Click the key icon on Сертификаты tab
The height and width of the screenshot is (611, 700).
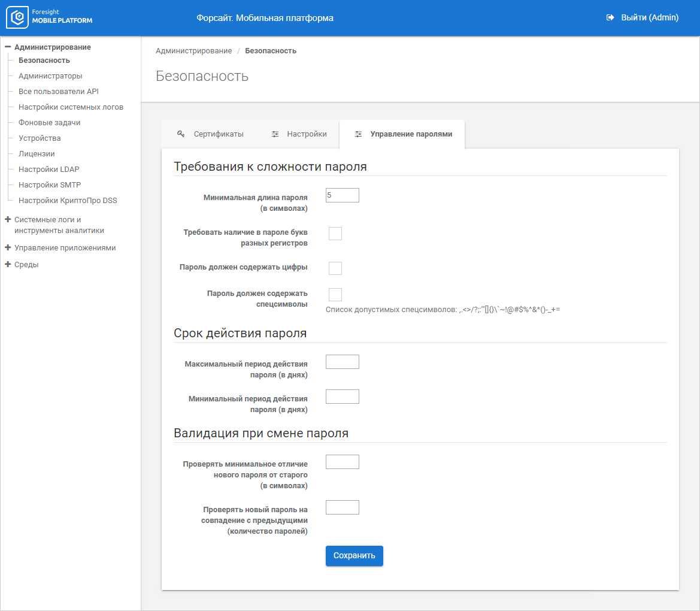click(x=180, y=134)
